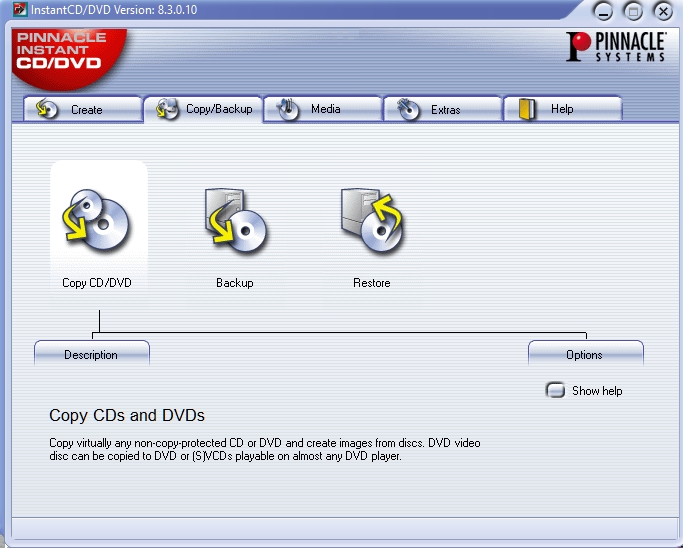Image resolution: width=683 pixels, height=548 pixels.
Task: Click the Restore disc-to-computer icon
Action: click(372, 220)
